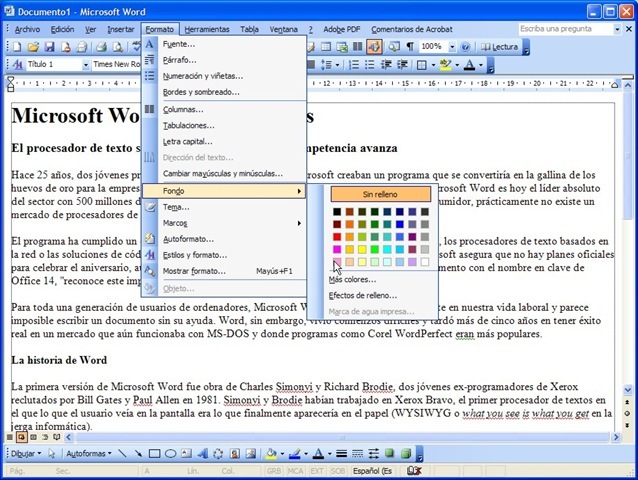Click the Select Objects pointer icon
Image resolution: width=638 pixels, height=480 pixels.
(x=52, y=453)
